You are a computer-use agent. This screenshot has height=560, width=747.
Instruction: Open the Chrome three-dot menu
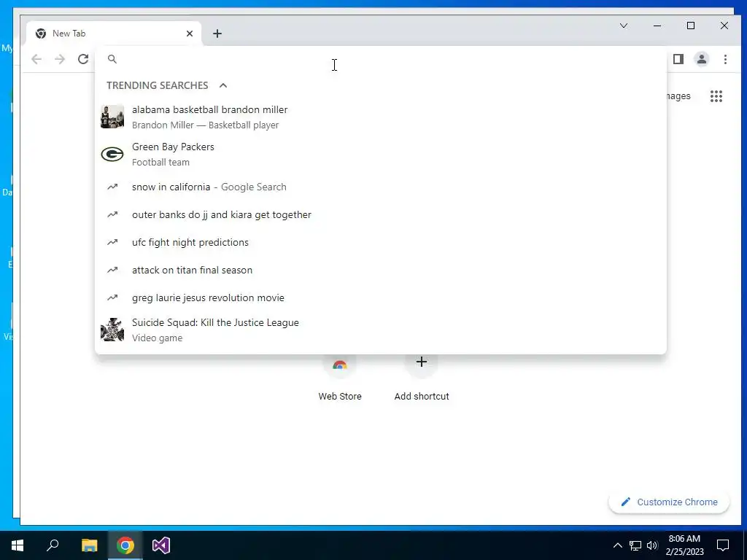725,59
